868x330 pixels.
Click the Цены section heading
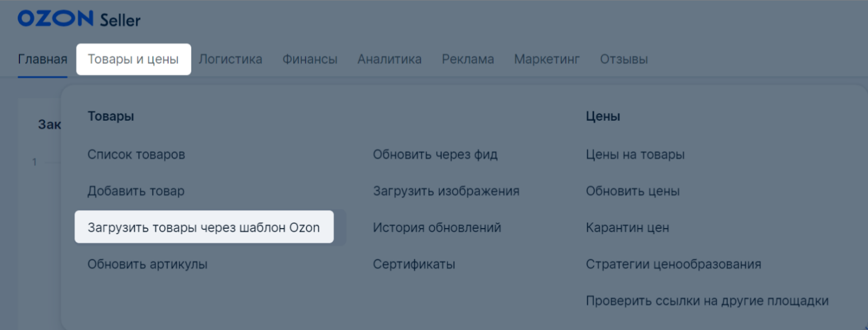tap(603, 116)
